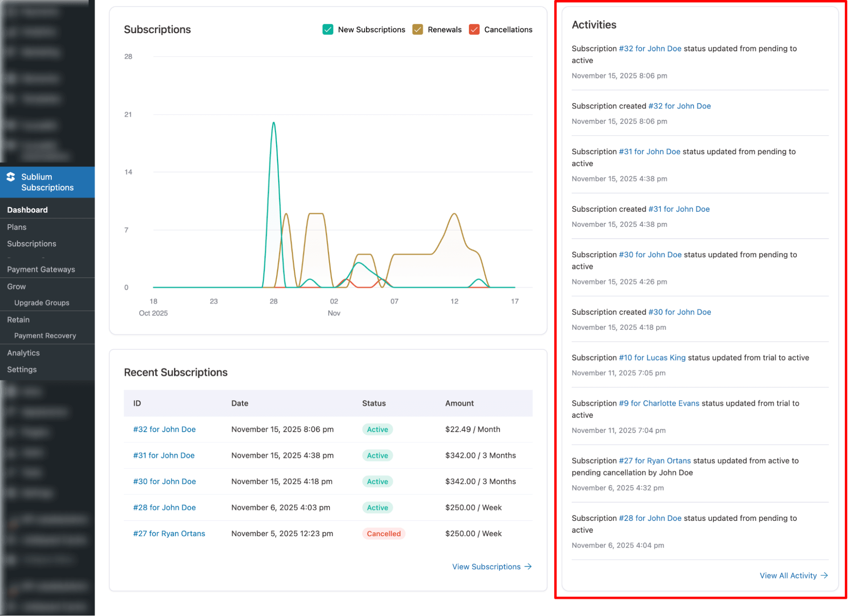Open subscription #27 for Ryan Ortans
This screenshot has height=616, width=849.
click(169, 533)
